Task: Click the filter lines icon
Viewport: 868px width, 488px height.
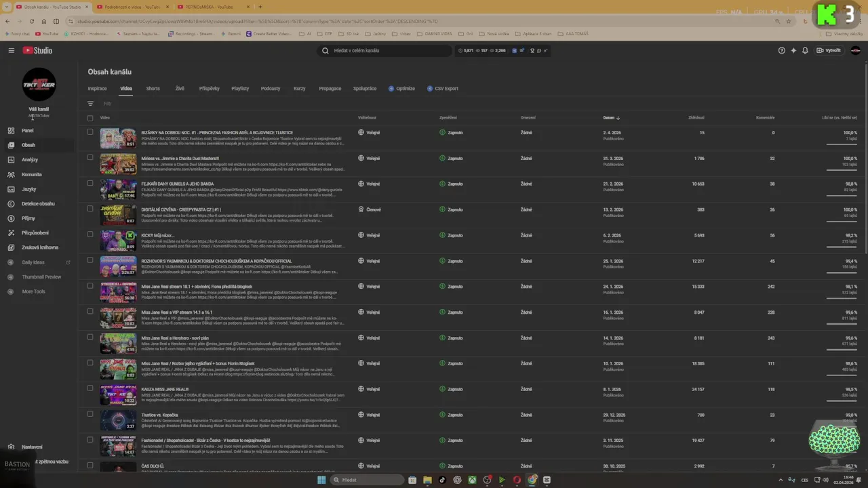Action: click(x=90, y=104)
